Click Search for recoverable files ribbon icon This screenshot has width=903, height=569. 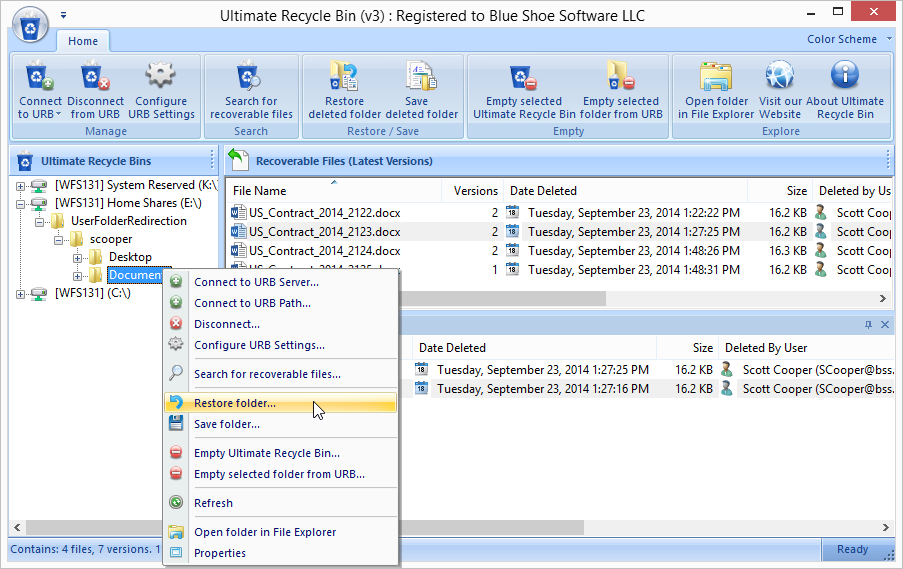pyautogui.click(x=251, y=77)
